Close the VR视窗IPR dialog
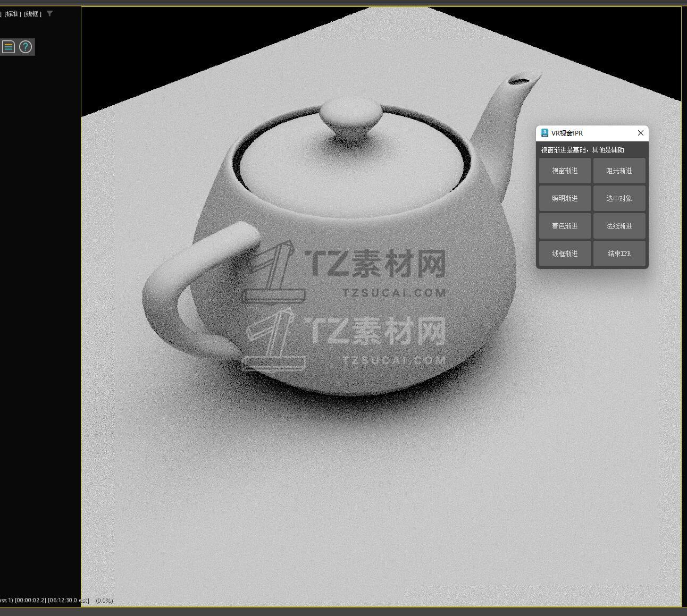 (641, 133)
